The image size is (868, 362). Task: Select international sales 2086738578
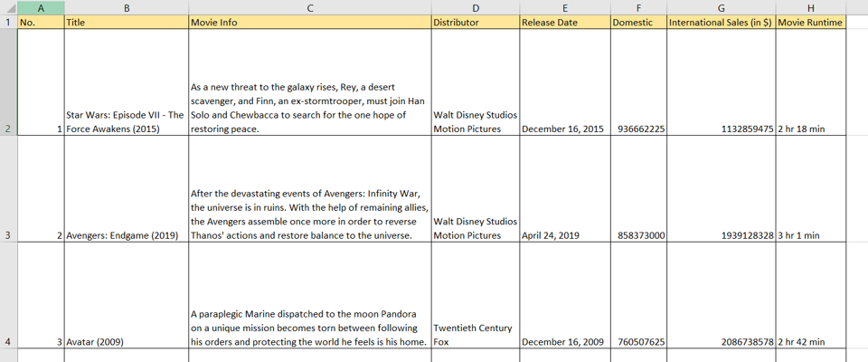click(x=722, y=295)
